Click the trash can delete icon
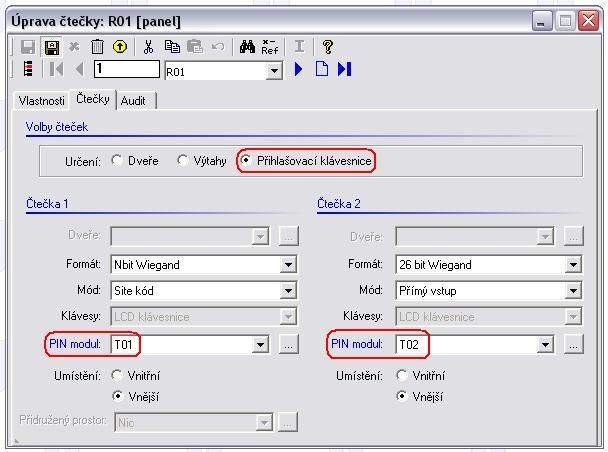The width and height of the screenshot is (608, 452). tap(97, 47)
